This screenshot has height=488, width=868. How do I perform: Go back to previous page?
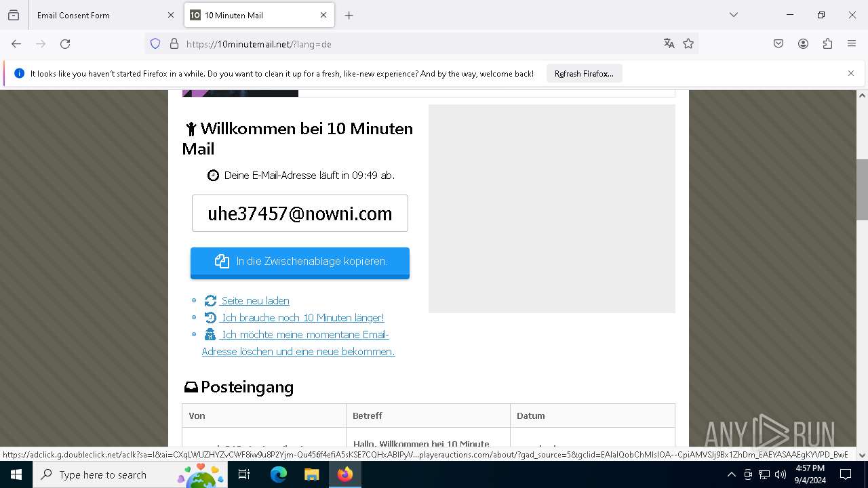pos(16,44)
